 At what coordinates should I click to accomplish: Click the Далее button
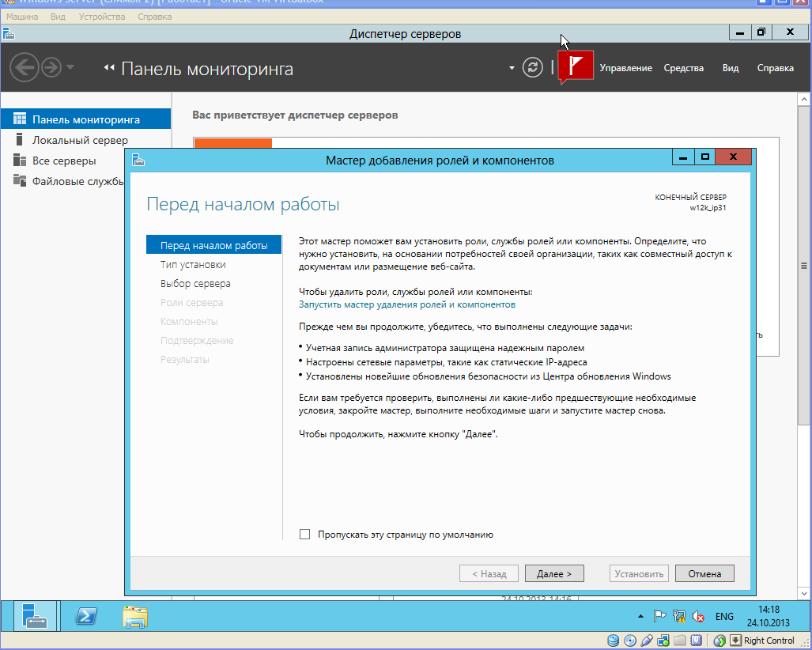click(x=554, y=573)
